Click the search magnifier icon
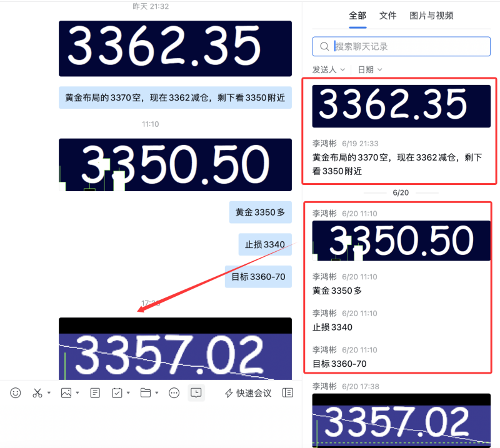 [324, 47]
